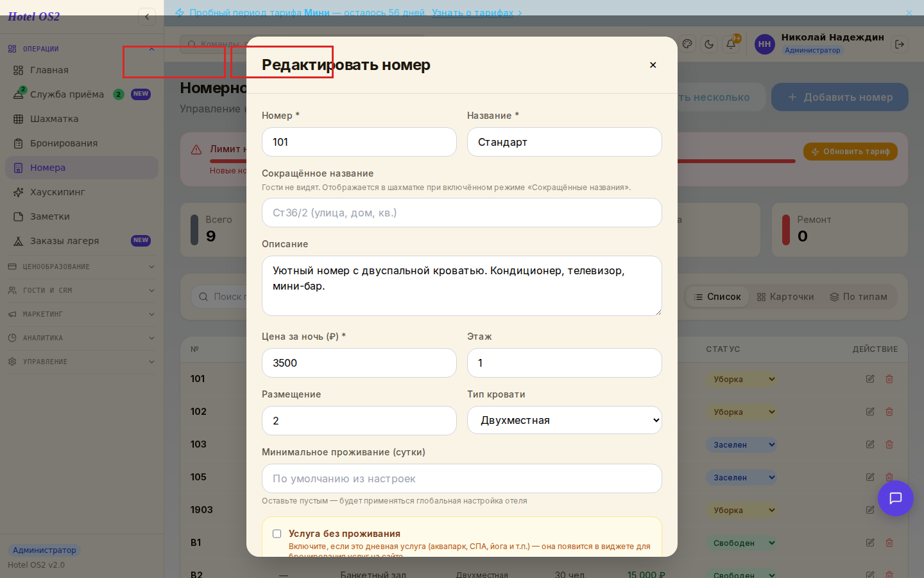Screen dimensions: 924x578
Task: Edit room 1903 pencil icon
Action: click(870, 510)
